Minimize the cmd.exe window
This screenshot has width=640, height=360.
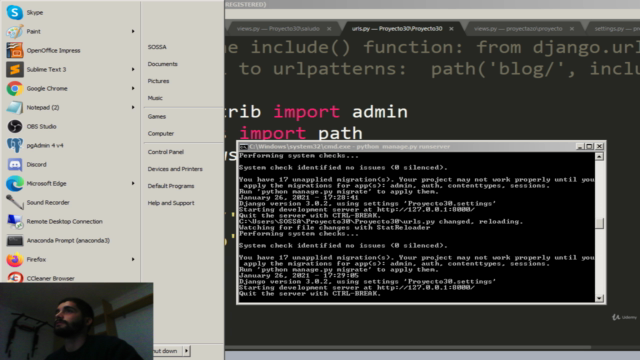[580, 147]
